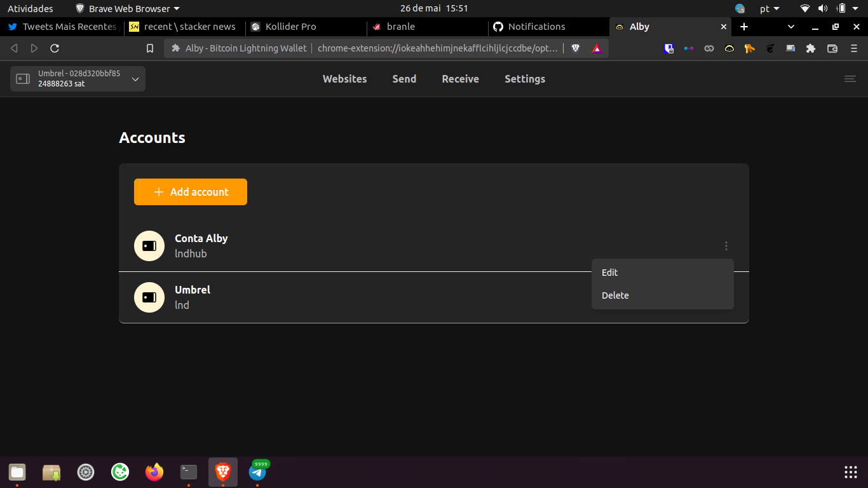
Task: Open Firefox from the dock
Action: [154, 473]
